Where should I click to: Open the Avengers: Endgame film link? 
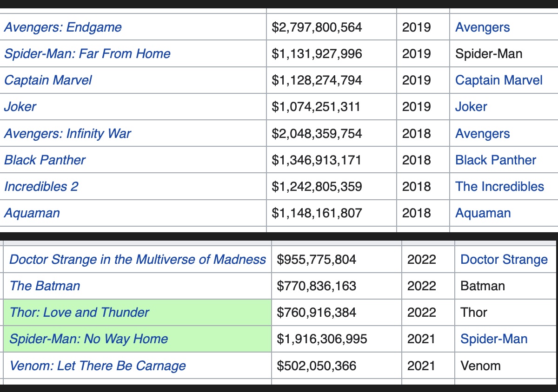click(63, 27)
